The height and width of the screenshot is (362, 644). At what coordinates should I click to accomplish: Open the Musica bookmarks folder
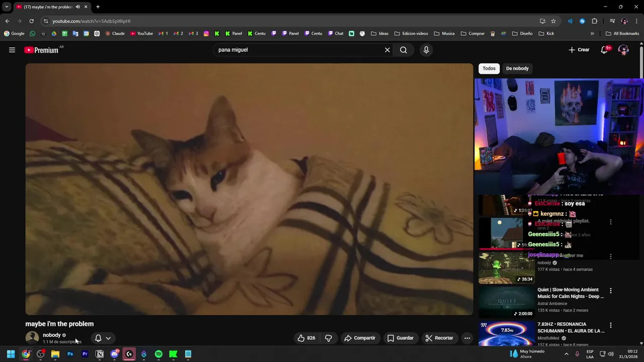click(x=444, y=34)
